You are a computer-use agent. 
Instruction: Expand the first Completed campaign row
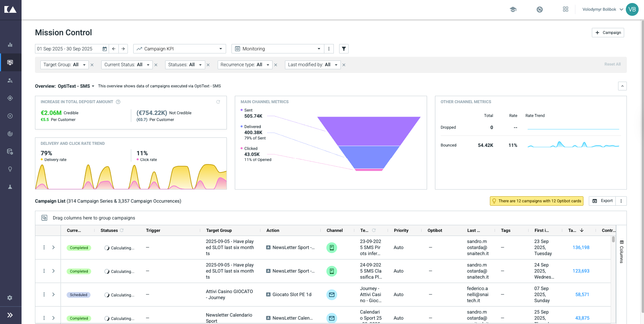click(53, 247)
